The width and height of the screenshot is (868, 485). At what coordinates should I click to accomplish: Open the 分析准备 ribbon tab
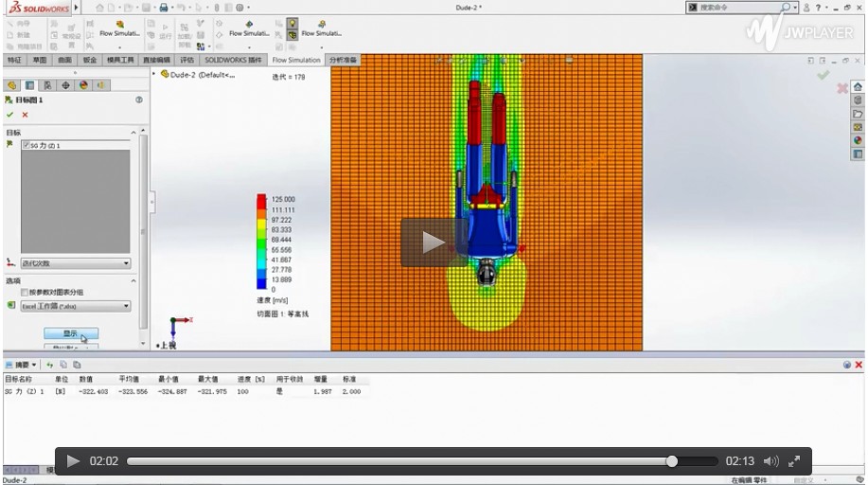(343, 60)
